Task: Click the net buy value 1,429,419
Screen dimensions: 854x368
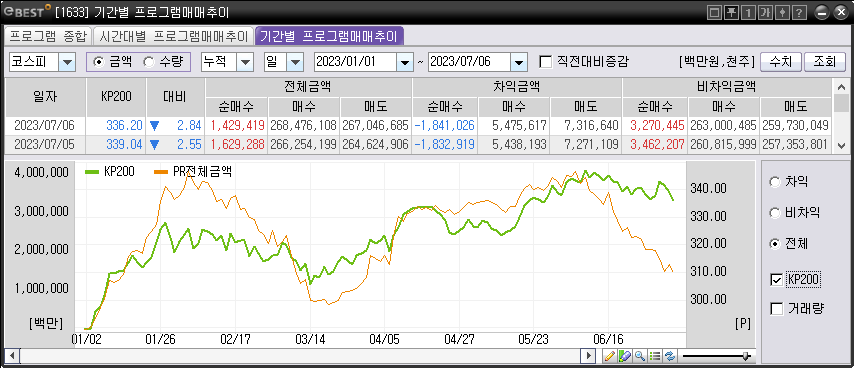Action: coord(236,126)
